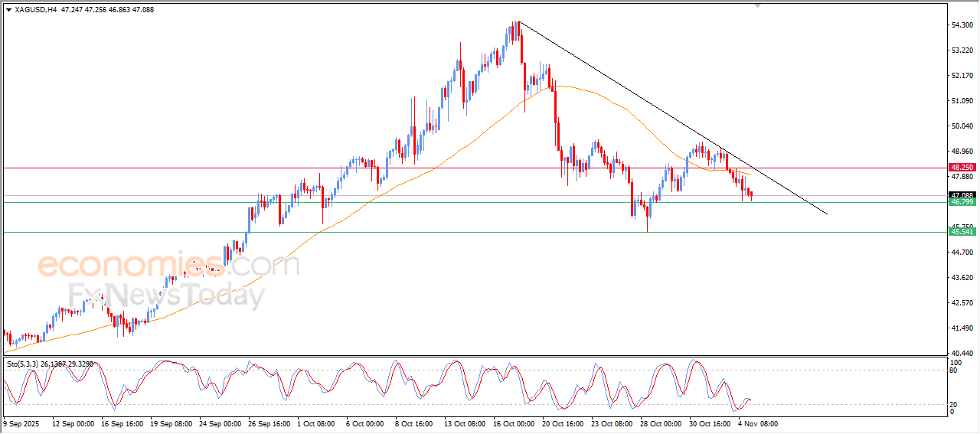Select the green 45.541 price label
The height and width of the screenshot is (434, 980).
click(x=962, y=231)
